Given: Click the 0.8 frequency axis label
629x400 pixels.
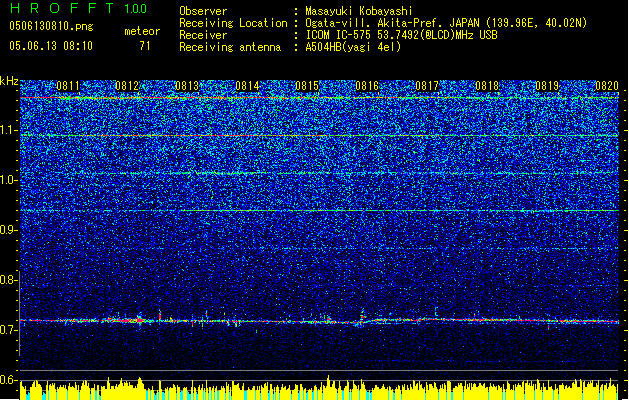Looking at the screenshot, I should 8,280.
